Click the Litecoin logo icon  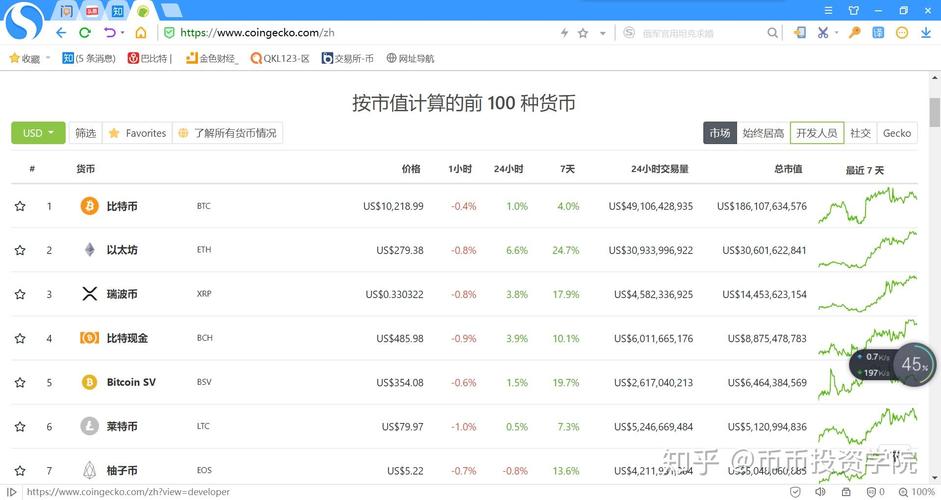[89, 427]
